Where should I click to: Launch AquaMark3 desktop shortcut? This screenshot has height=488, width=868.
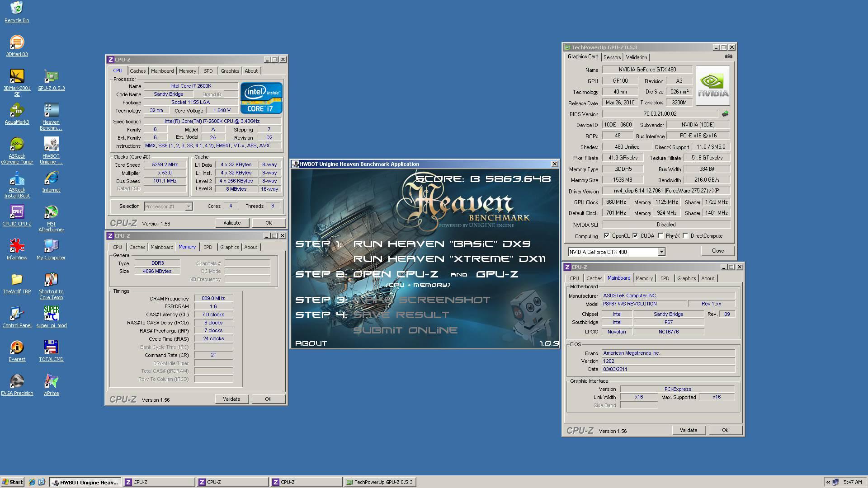pyautogui.click(x=17, y=113)
